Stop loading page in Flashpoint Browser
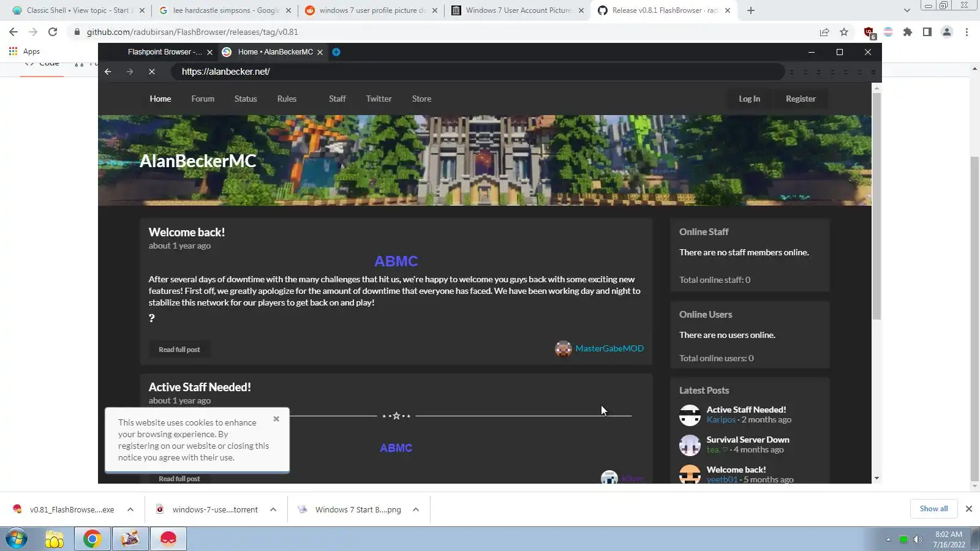Image resolution: width=980 pixels, height=551 pixels. [152, 72]
